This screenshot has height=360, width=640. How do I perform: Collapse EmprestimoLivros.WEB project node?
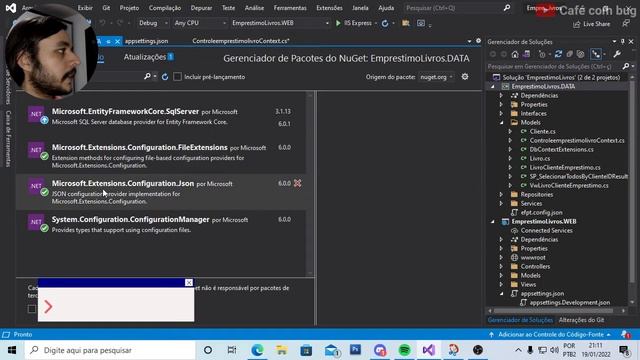493,222
